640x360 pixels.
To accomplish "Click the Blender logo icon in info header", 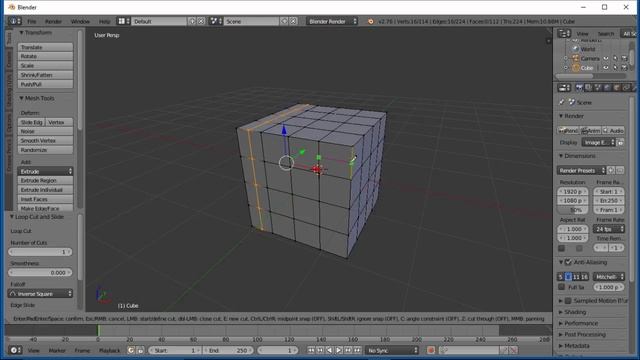I will (371, 21).
